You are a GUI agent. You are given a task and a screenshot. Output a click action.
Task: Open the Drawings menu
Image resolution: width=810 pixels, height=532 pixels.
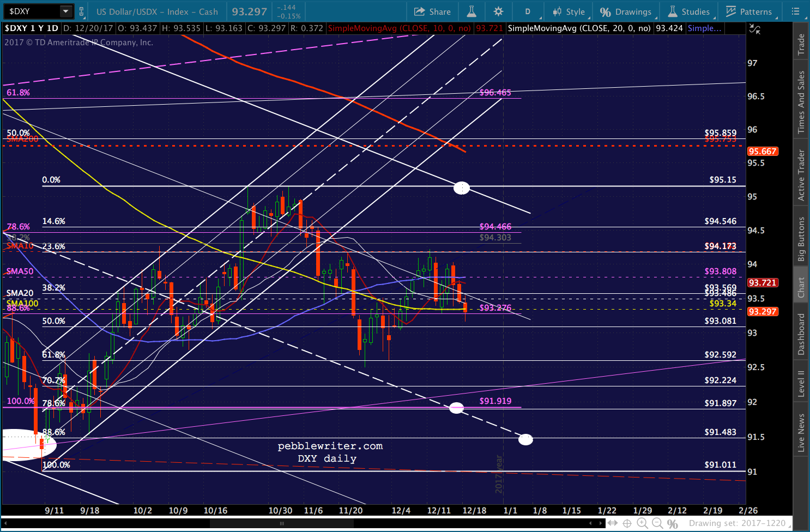pyautogui.click(x=625, y=11)
